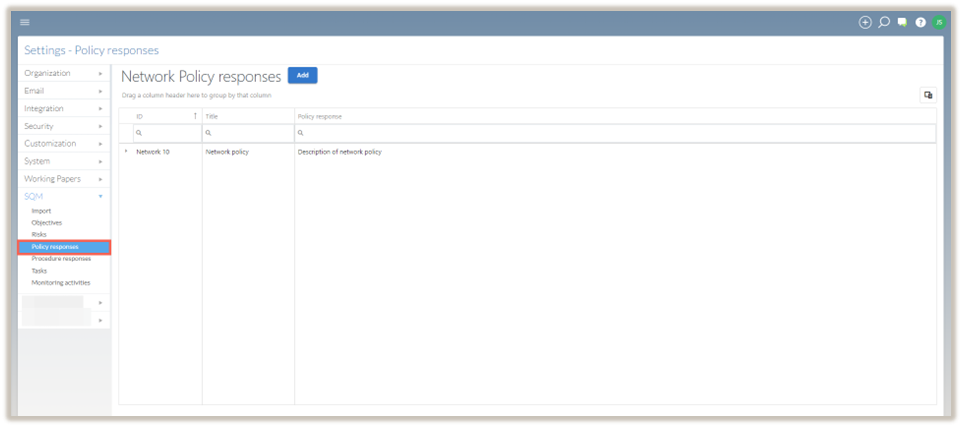This screenshot has width=962, height=427.
Task: Expand the Organization settings section
Action: pyautogui.click(x=64, y=73)
